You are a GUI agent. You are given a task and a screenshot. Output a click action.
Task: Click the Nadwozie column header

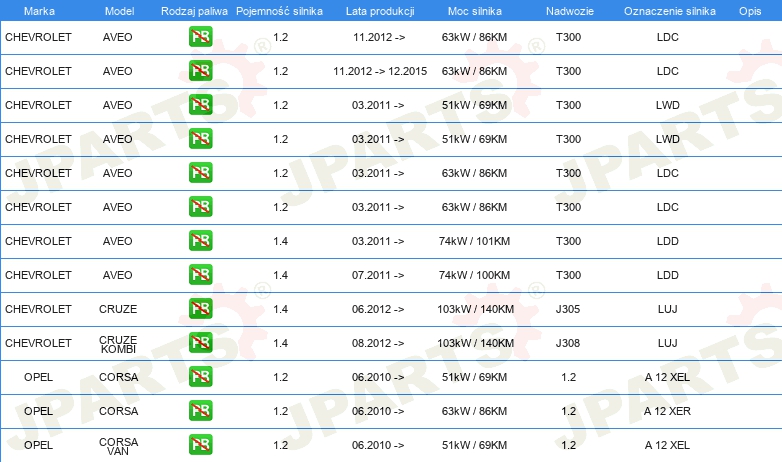pyautogui.click(x=570, y=11)
